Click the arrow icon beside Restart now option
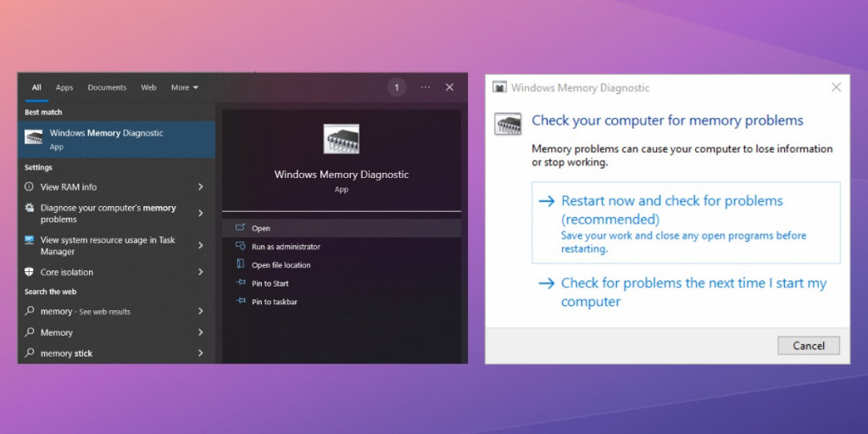This screenshot has width=868, height=434. click(x=547, y=201)
